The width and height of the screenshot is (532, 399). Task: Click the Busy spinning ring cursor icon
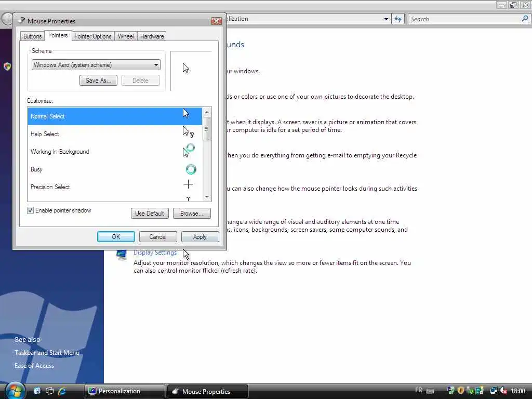pos(191,169)
